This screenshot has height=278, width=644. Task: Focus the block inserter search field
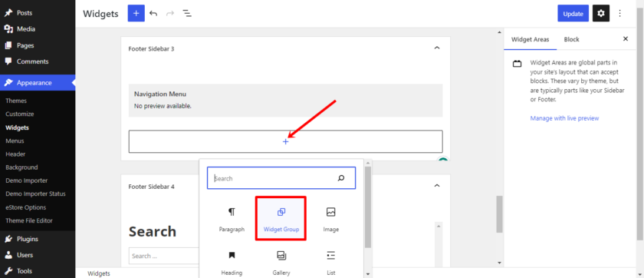[x=281, y=178]
